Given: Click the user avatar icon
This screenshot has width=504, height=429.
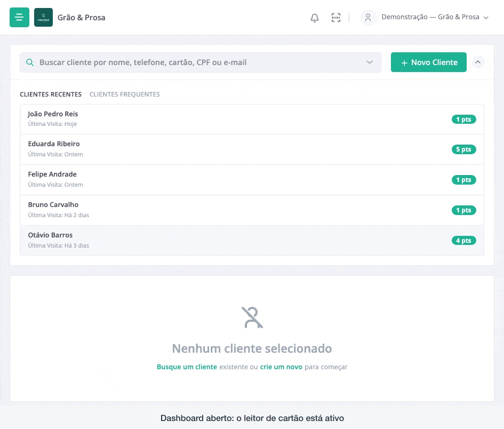Looking at the screenshot, I should pyautogui.click(x=368, y=18).
